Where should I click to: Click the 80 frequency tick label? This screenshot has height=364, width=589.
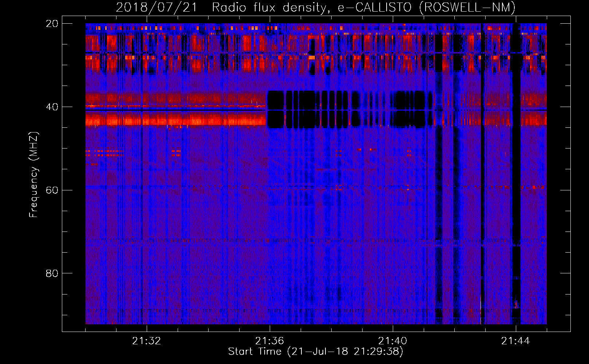(52, 273)
